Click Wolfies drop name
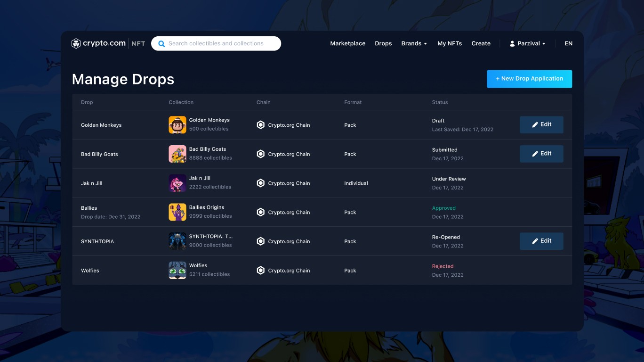 point(90,271)
